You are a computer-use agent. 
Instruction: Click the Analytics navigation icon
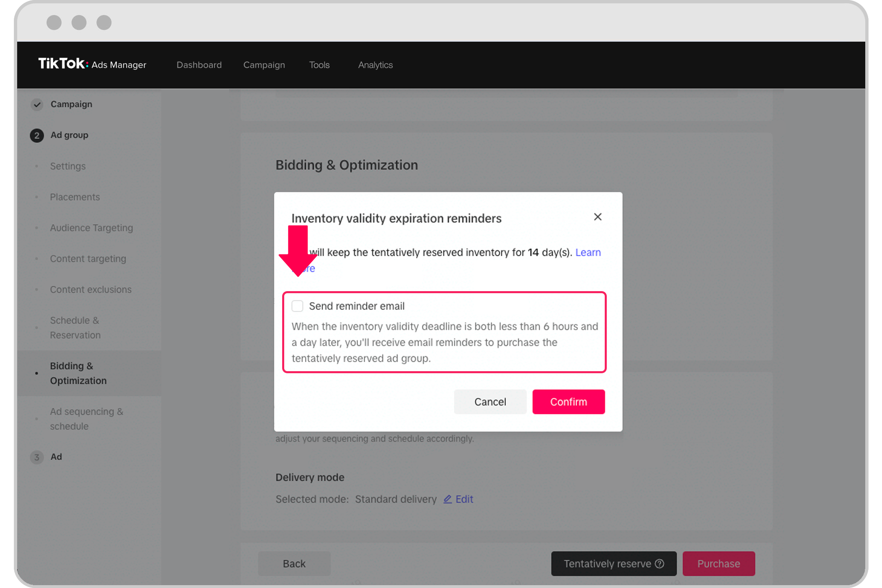coord(375,65)
